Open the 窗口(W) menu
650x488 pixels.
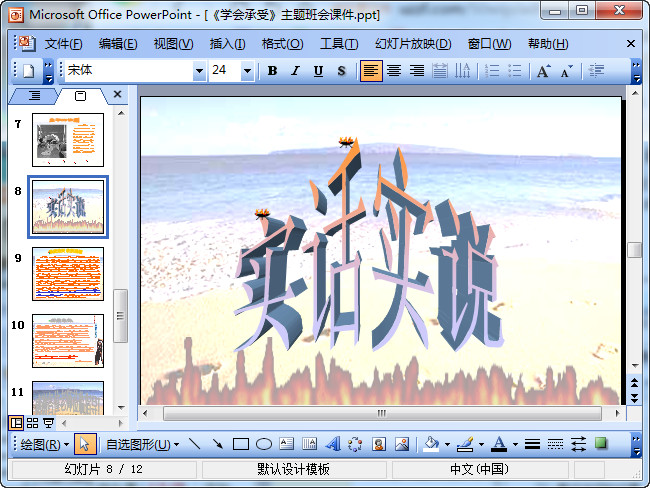click(x=489, y=44)
